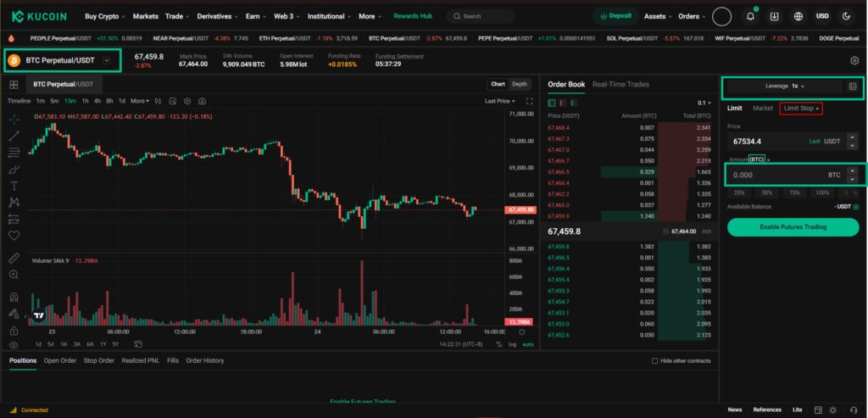868x418 pixels.
Task: Open the language globe selector
Action: coord(798,17)
